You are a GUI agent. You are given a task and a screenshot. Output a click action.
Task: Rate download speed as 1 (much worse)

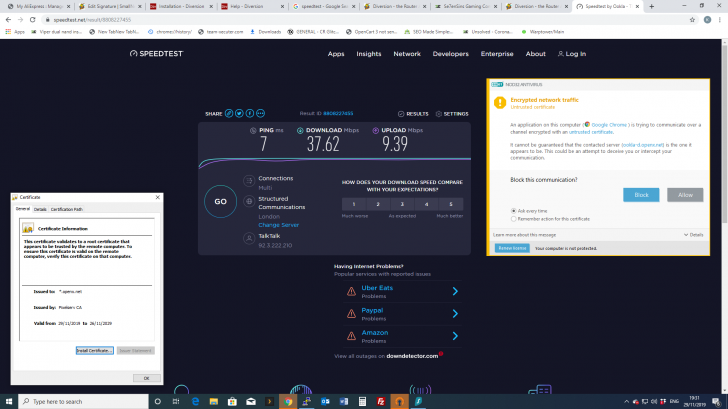(x=354, y=204)
